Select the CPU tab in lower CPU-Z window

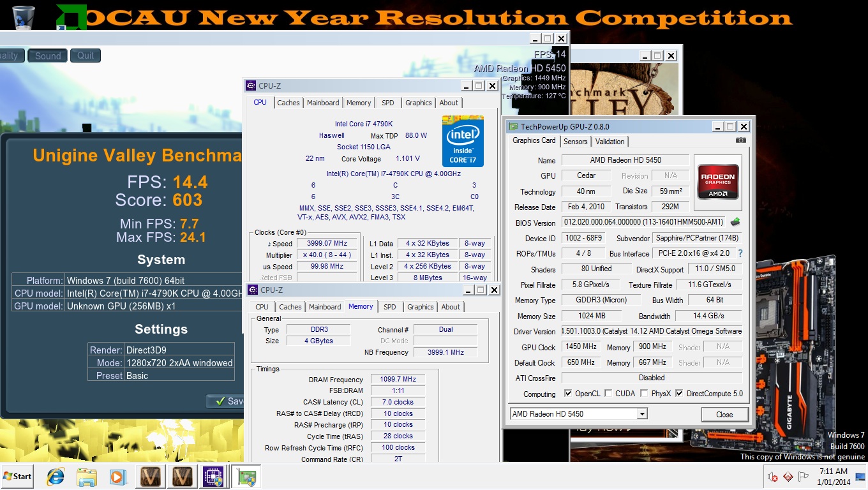pyautogui.click(x=262, y=307)
